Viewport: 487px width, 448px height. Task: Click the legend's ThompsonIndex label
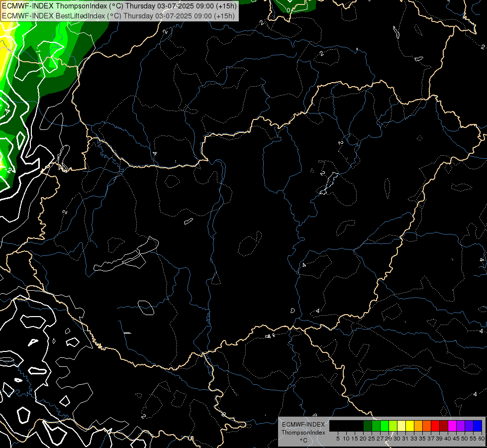(303, 433)
